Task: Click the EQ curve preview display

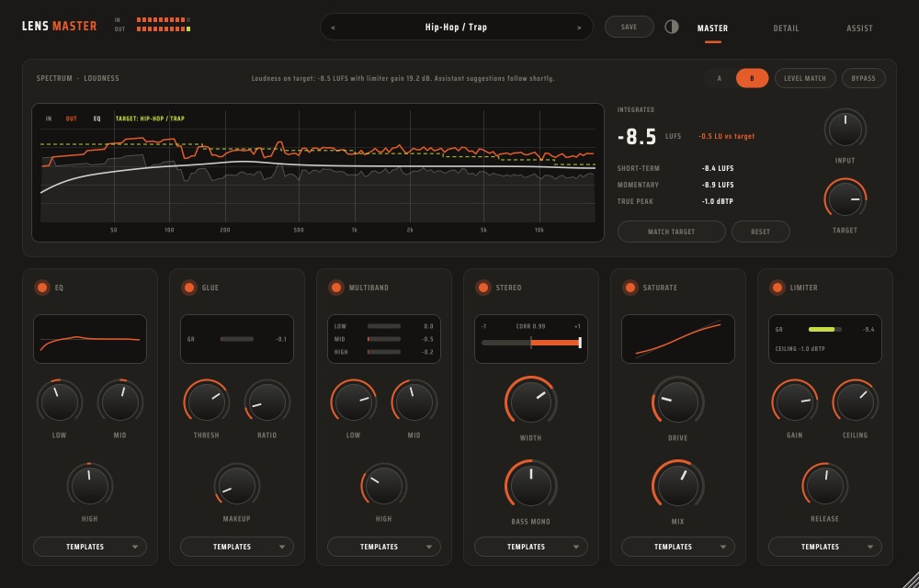Action: (90, 339)
